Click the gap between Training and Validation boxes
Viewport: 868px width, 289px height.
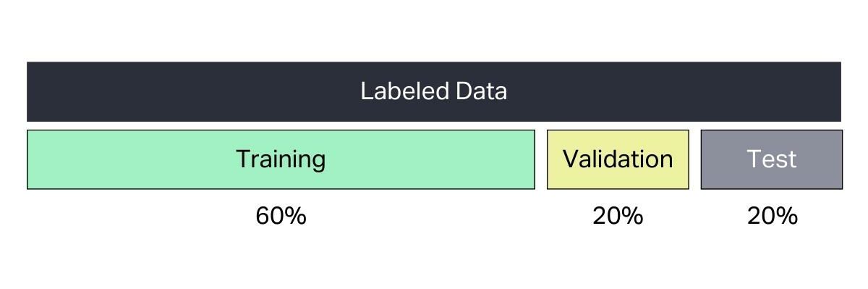(x=541, y=159)
